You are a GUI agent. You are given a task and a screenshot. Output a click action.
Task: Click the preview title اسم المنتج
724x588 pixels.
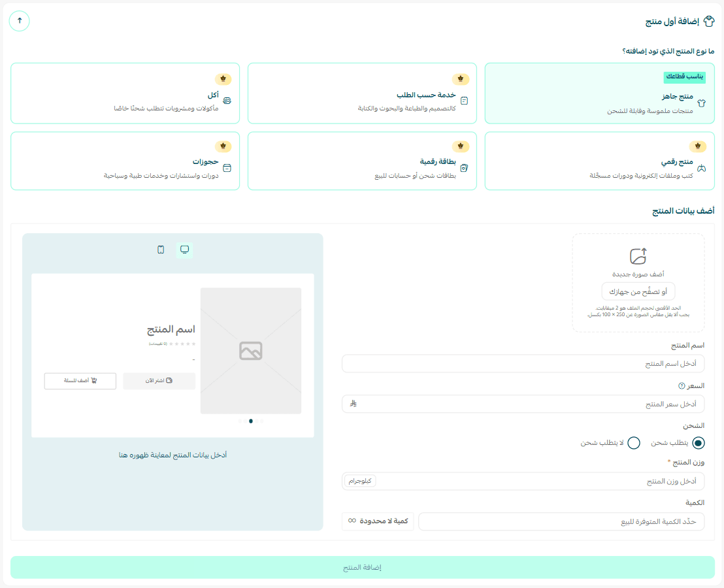(171, 329)
